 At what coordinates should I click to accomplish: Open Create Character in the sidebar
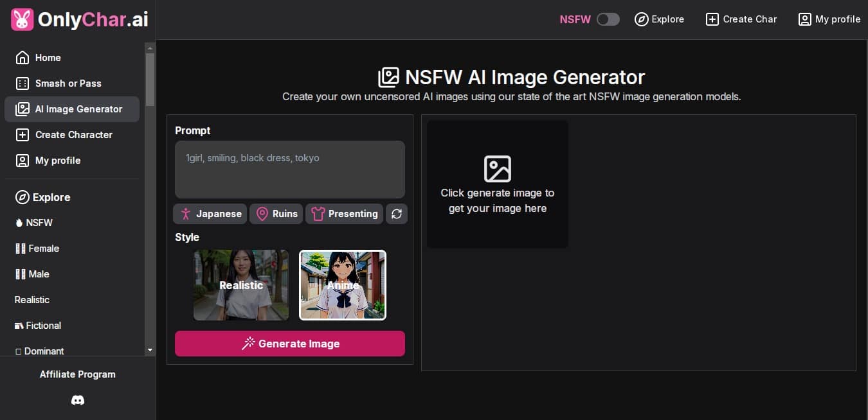pyautogui.click(x=72, y=135)
